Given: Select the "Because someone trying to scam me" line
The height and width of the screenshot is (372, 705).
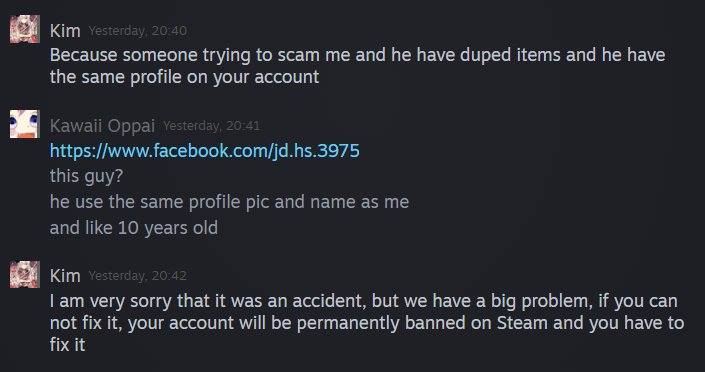Looking at the screenshot, I should tap(357, 55).
